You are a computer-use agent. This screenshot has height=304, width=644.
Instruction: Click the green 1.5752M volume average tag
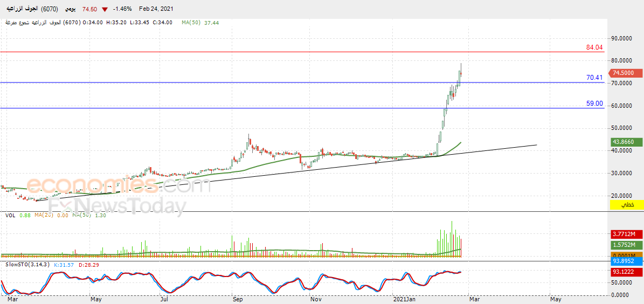coord(624,245)
